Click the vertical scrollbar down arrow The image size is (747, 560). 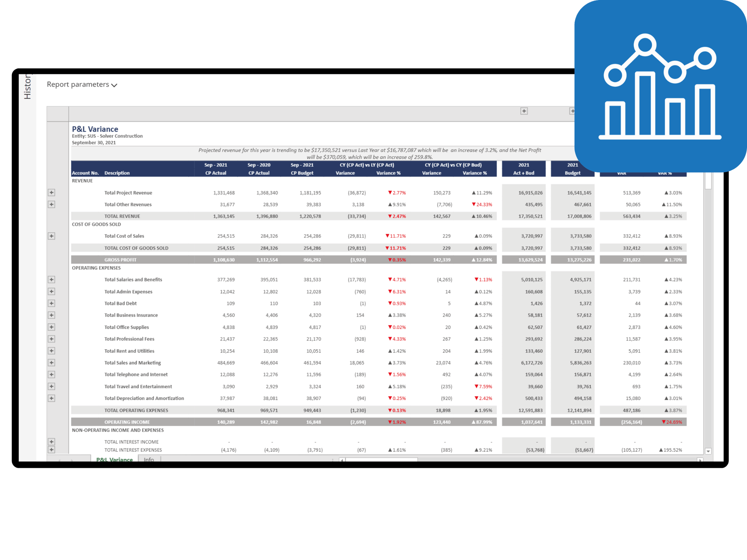pyautogui.click(x=708, y=451)
